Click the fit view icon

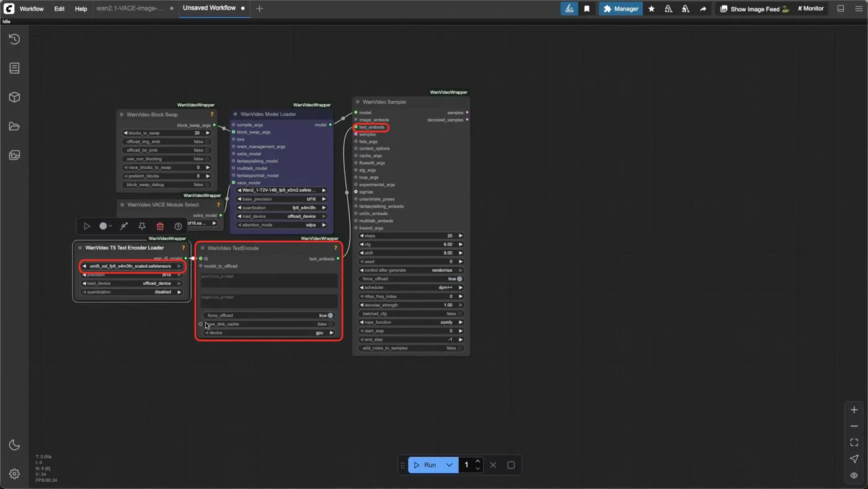pos(854,442)
